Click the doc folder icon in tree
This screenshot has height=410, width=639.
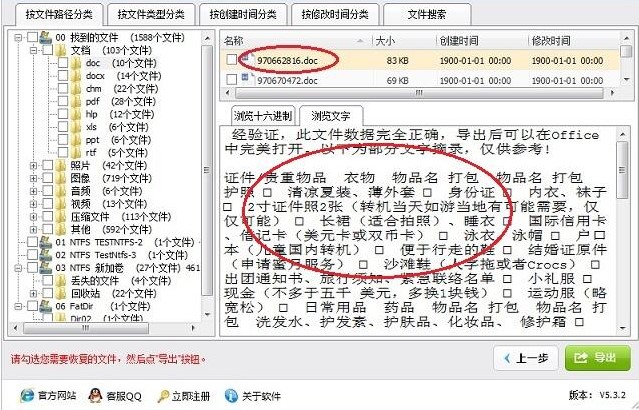pos(76,63)
